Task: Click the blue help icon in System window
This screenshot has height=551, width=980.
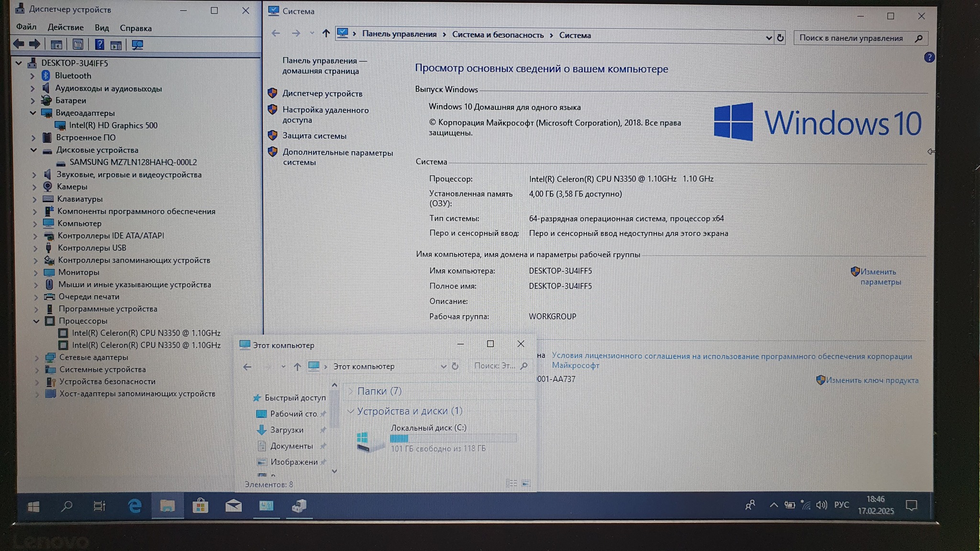Action: (929, 57)
